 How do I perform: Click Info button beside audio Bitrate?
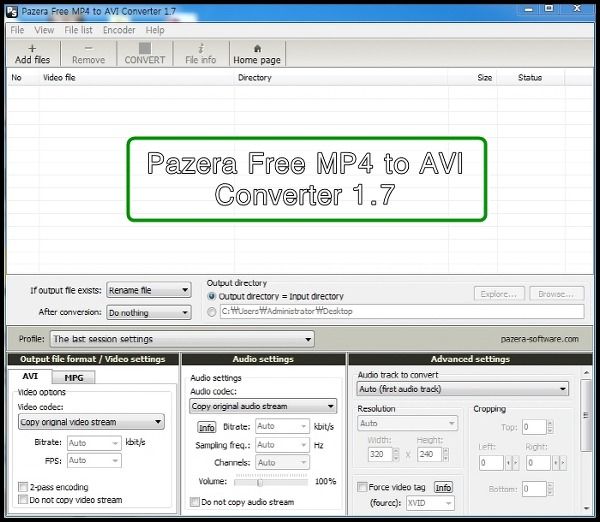click(207, 427)
